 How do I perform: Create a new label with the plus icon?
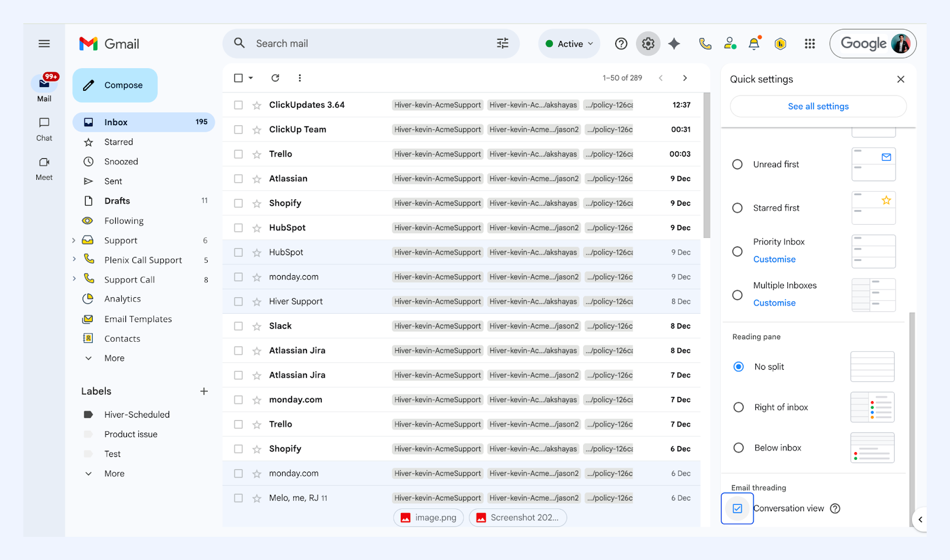click(204, 392)
